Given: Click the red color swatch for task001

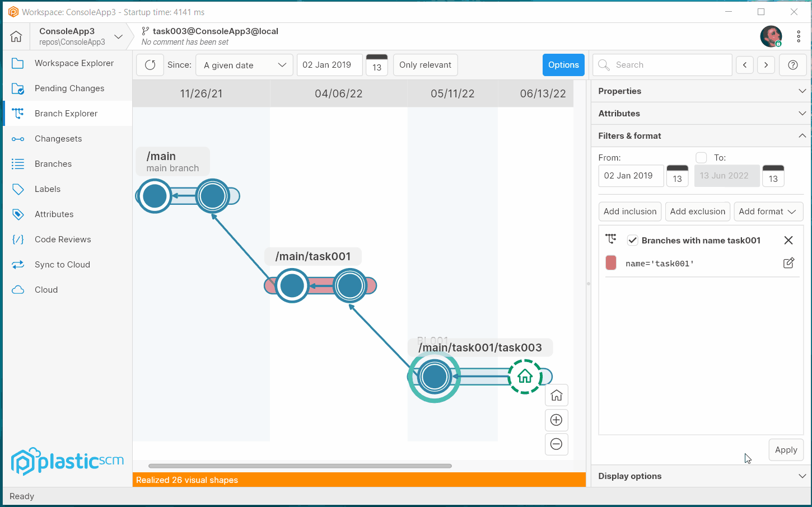Looking at the screenshot, I should point(611,263).
